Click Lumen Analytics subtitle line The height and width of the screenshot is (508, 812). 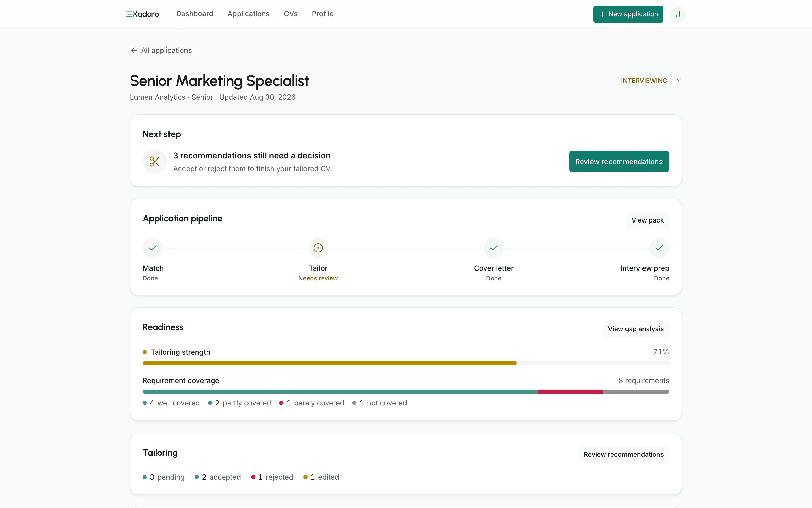(x=213, y=97)
